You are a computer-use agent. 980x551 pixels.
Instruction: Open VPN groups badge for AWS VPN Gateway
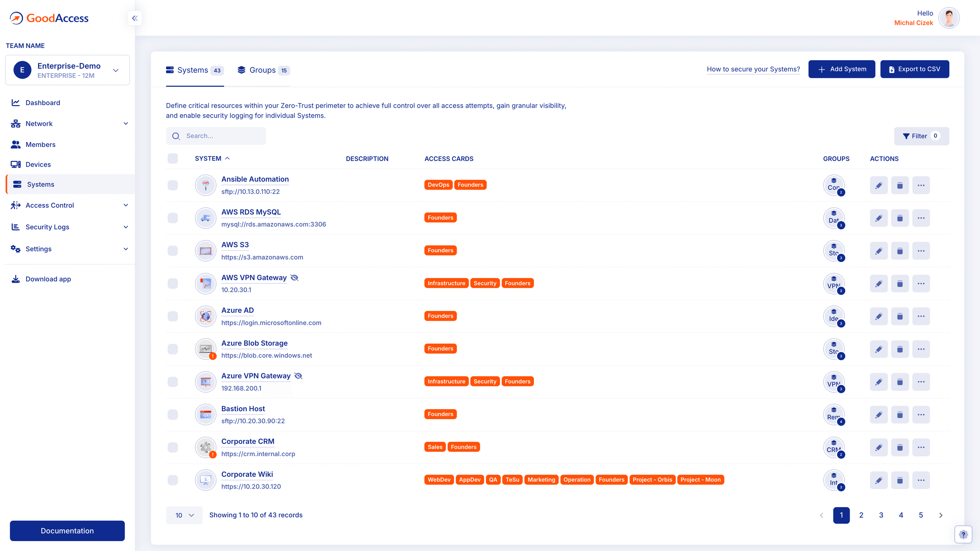(834, 284)
